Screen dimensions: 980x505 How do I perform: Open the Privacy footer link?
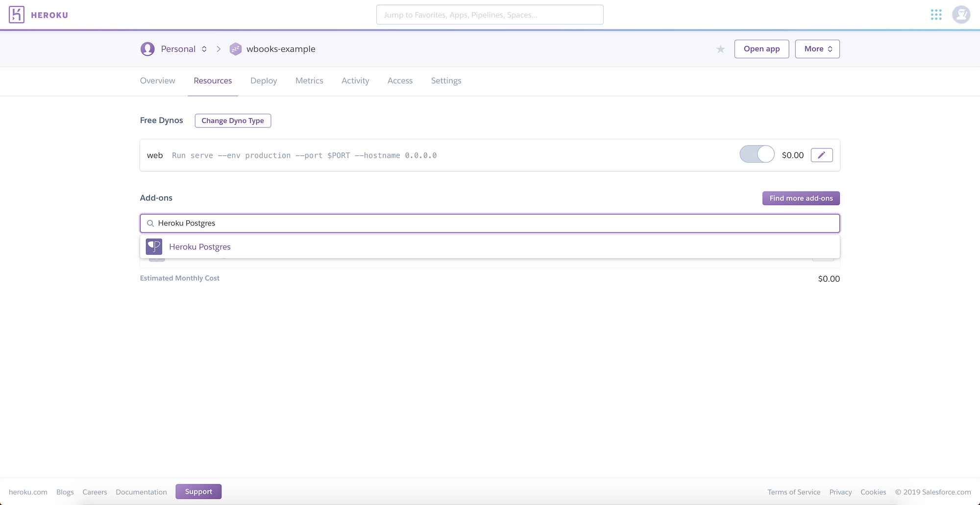(x=840, y=492)
